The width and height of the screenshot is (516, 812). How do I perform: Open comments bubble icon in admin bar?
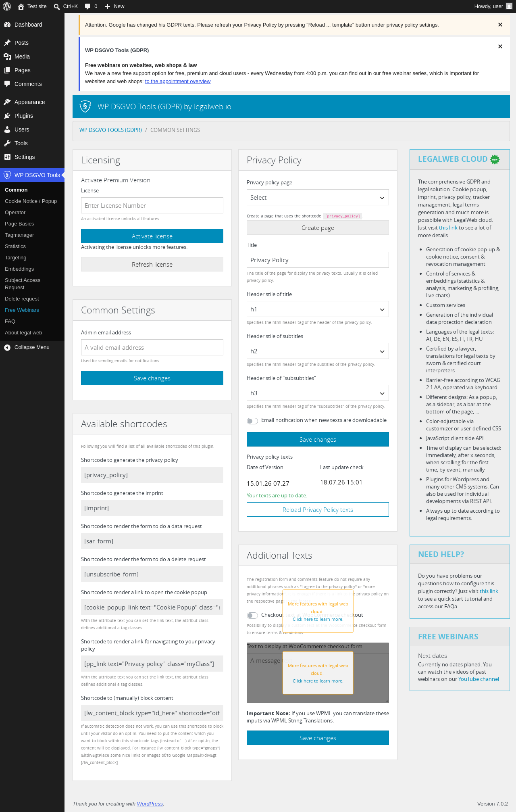pos(87,6)
